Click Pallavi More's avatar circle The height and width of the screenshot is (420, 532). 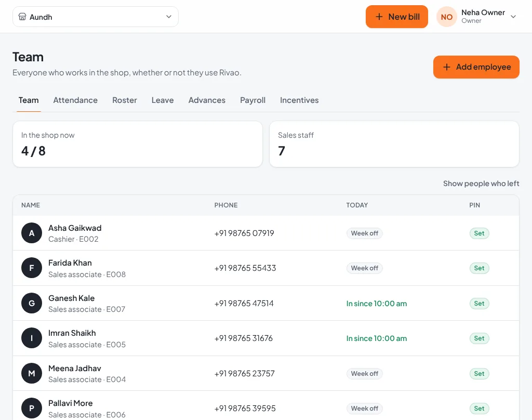[32, 408]
